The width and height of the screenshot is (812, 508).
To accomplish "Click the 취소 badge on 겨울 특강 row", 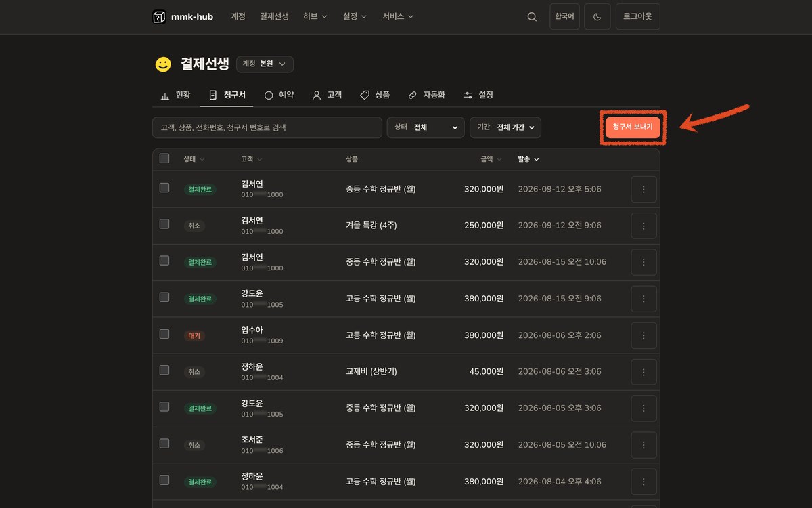I will (x=194, y=226).
